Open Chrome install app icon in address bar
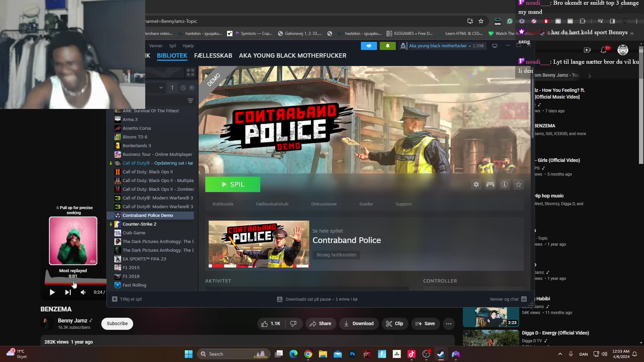This screenshot has width=644, height=362. pos(470,21)
